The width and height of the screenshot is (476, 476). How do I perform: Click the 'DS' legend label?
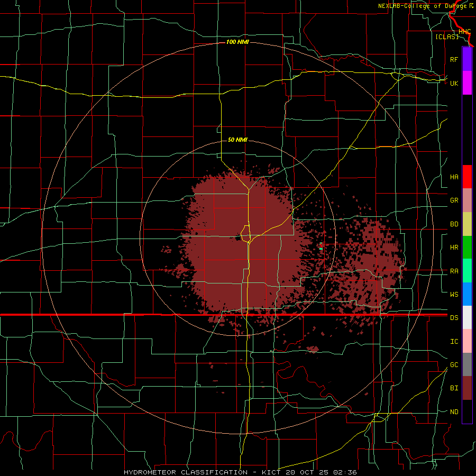(454, 318)
